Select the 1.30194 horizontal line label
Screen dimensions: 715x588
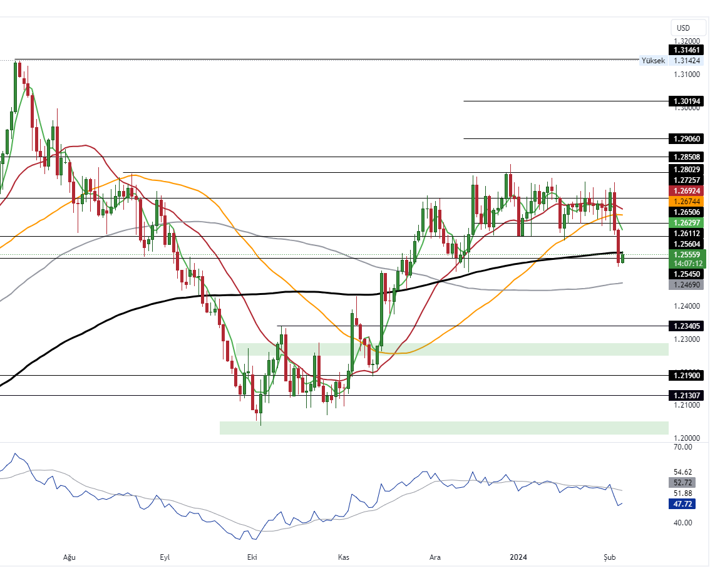pyautogui.click(x=686, y=101)
